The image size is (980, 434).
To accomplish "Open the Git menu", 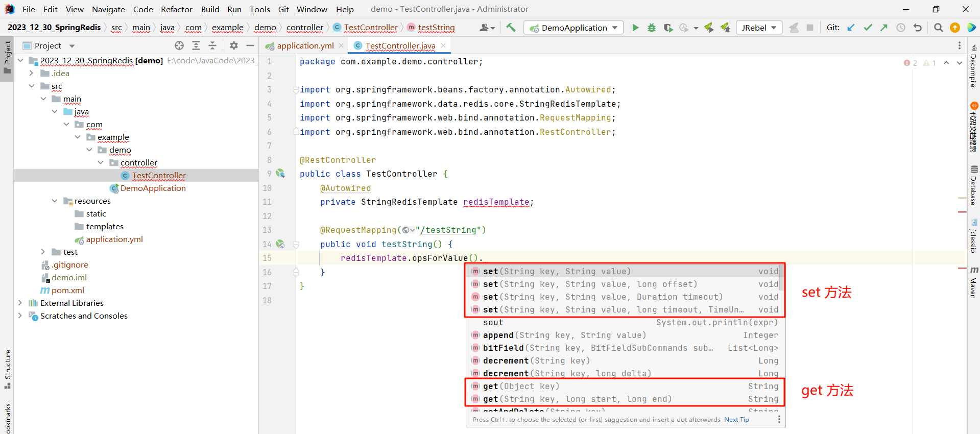I will click(283, 9).
